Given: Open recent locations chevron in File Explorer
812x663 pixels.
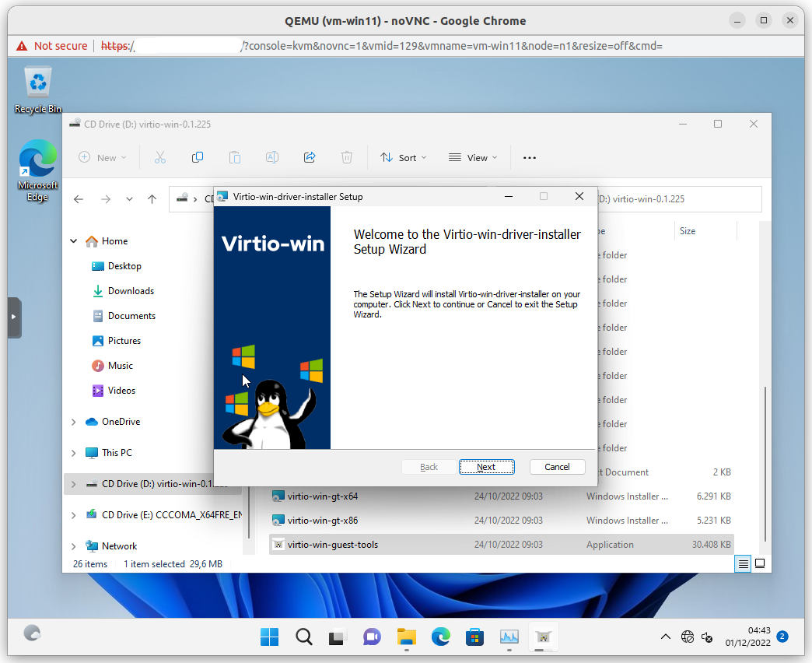Looking at the screenshot, I should (129, 199).
